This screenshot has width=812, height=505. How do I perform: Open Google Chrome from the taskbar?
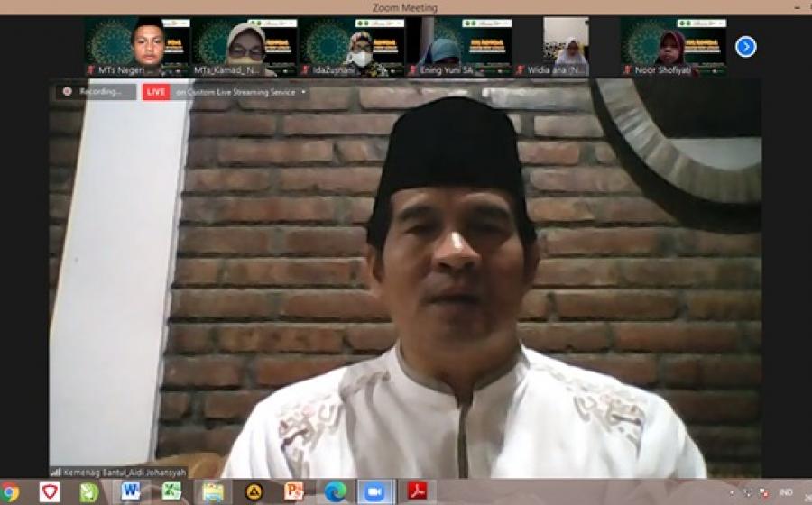[x=10, y=492]
